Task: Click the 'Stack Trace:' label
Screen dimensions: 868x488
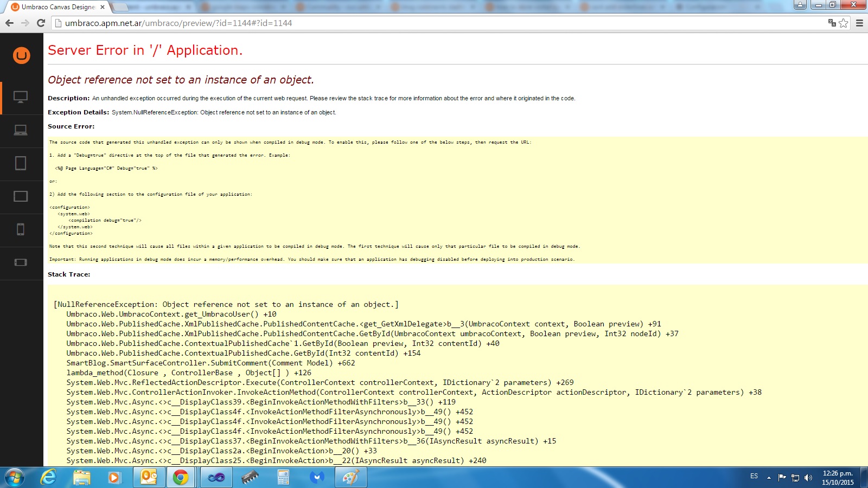Action: [x=69, y=274]
